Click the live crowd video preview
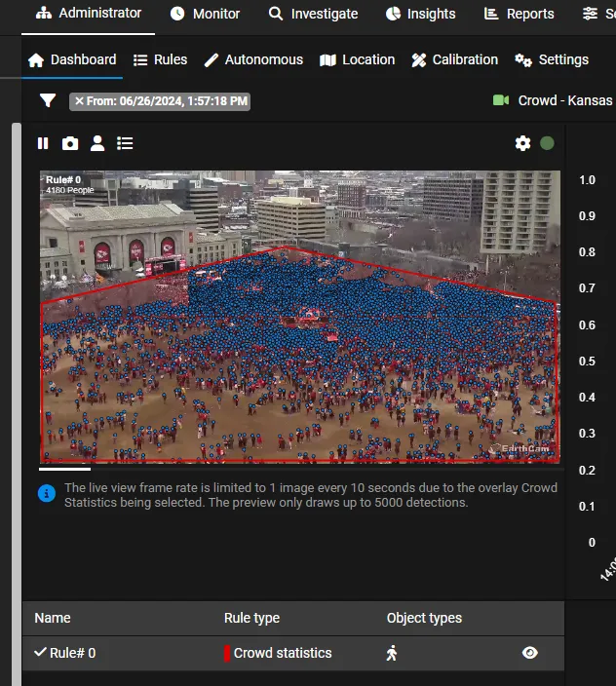The image size is (616, 686). [x=299, y=317]
